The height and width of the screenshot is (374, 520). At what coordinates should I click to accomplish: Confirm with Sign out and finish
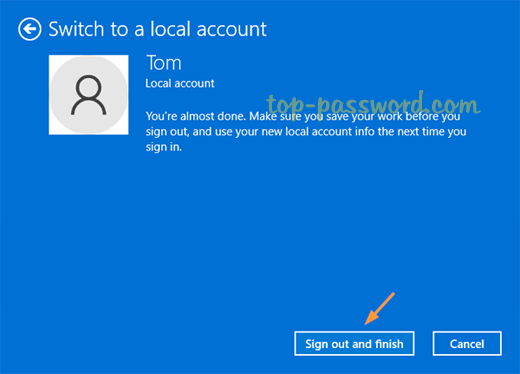(354, 344)
